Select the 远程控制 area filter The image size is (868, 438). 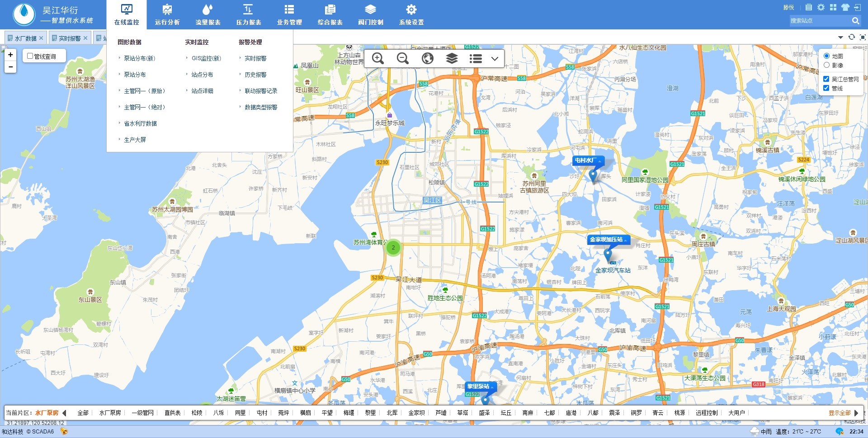click(x=707, y=413)
